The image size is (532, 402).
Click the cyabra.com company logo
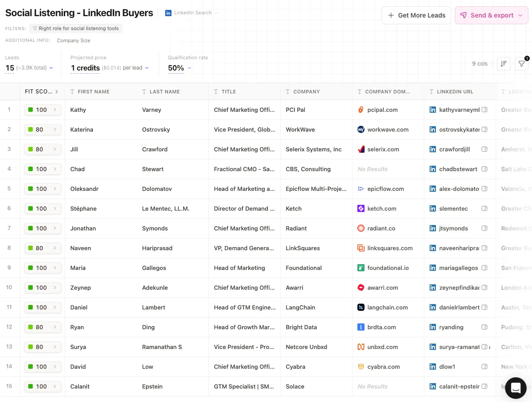(x=361, y=367)
